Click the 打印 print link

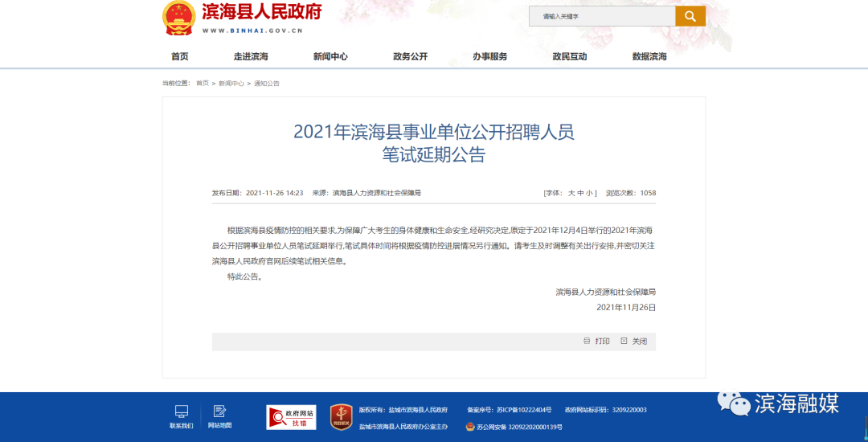click(602, 342)
